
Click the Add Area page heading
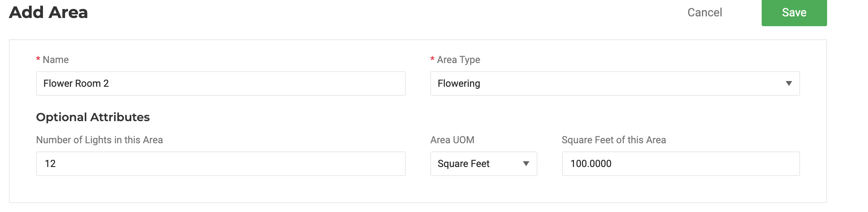(49, 12)
